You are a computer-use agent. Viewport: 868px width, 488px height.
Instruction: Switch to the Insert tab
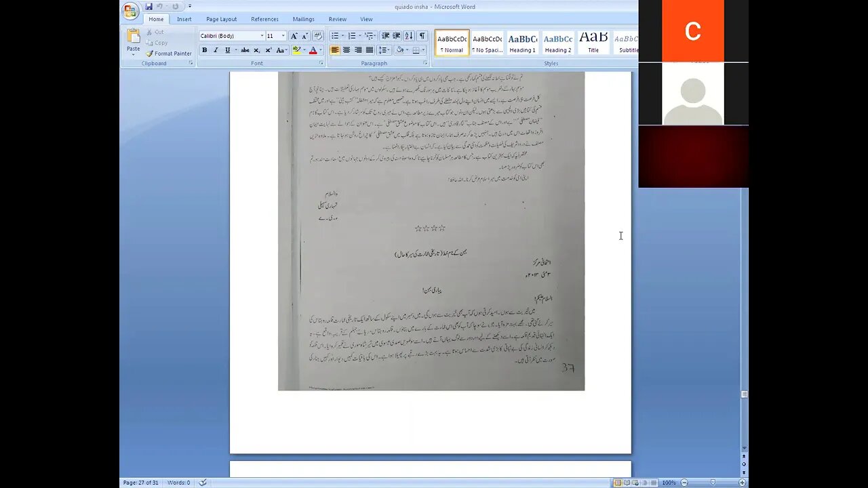pyautogui.click(x=184, y=19)
